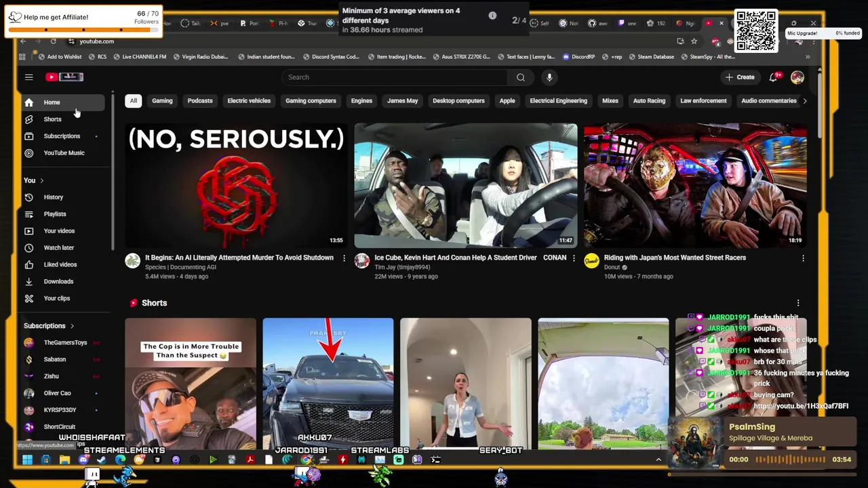Open options menu for Japan's Street Racers video
Image resolution: width=868 pixels, height=488 pixels.
pos(803,258)
